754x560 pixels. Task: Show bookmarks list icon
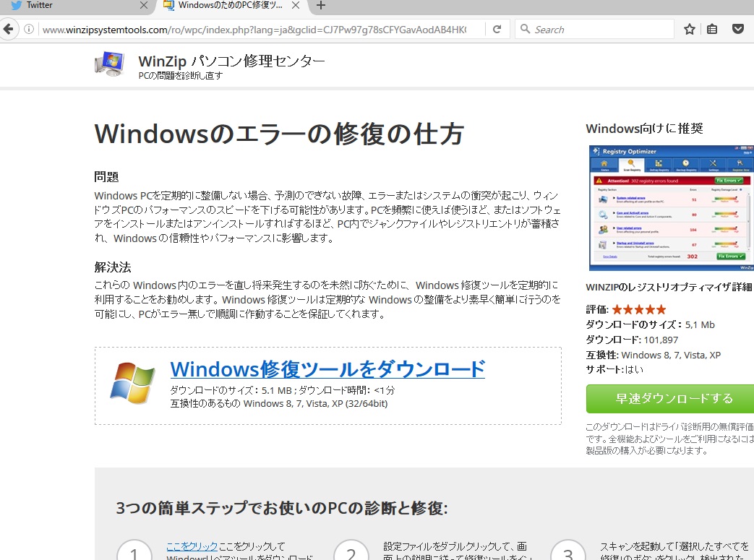coord(712,30)
